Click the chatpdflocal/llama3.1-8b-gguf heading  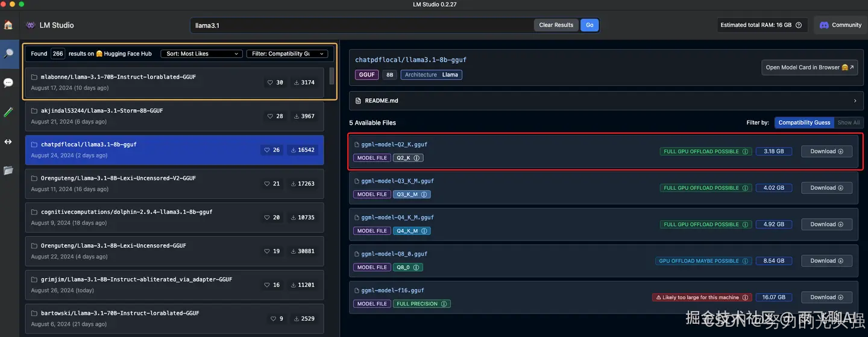[x=411, y=60]
